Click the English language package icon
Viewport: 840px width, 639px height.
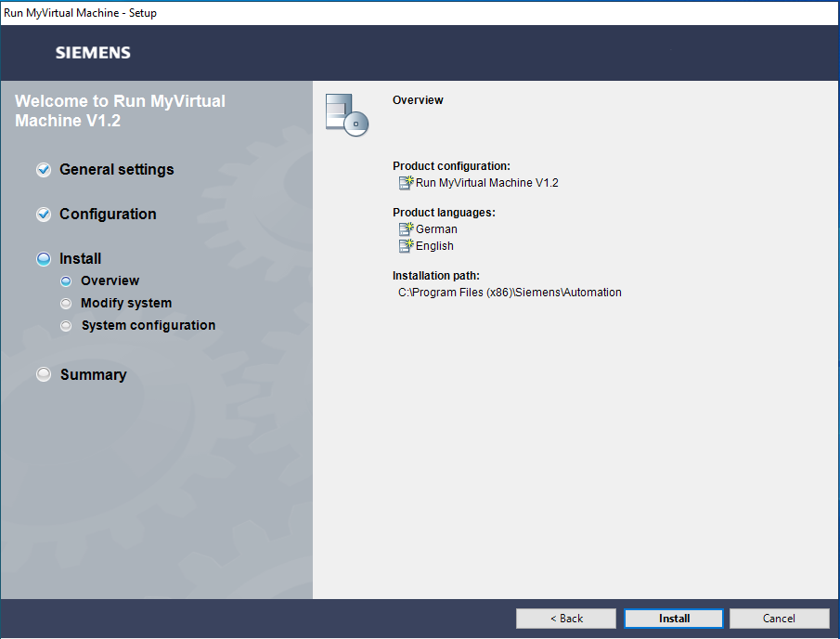pyautogui.click(x=406, y=245)
